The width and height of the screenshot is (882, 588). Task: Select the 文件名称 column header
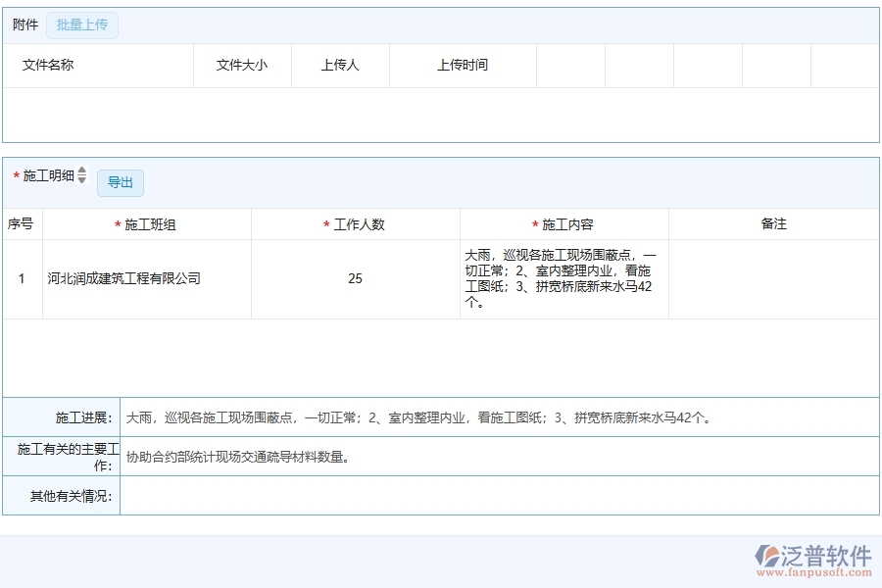[x=47, y=65]
